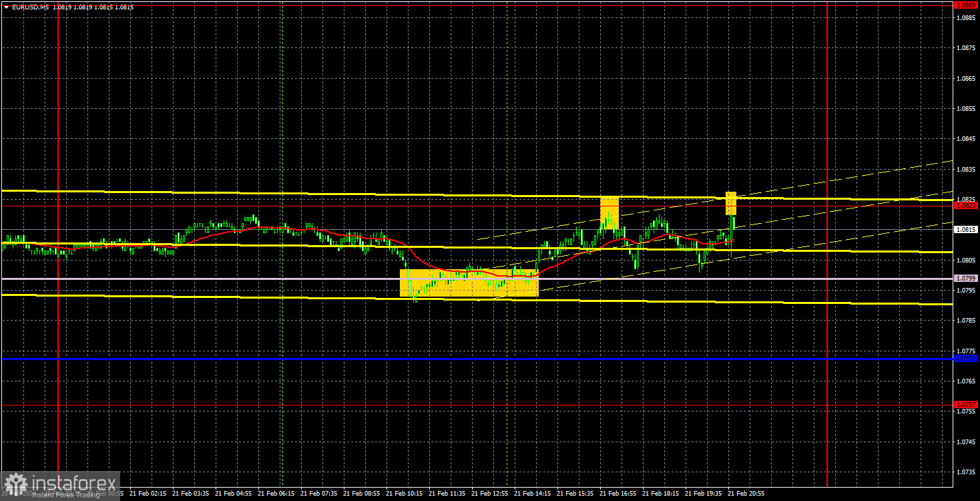Viewport: 980px width, 501px height.
Task: Click the 1.0875 value on price scale
Action: click(x=965, y=48)
